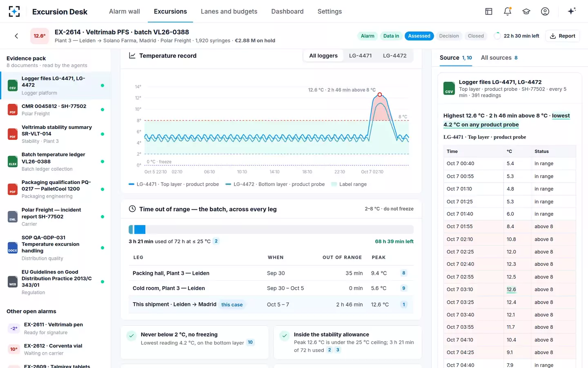Open the layout panel icon in header

point(489,11)
